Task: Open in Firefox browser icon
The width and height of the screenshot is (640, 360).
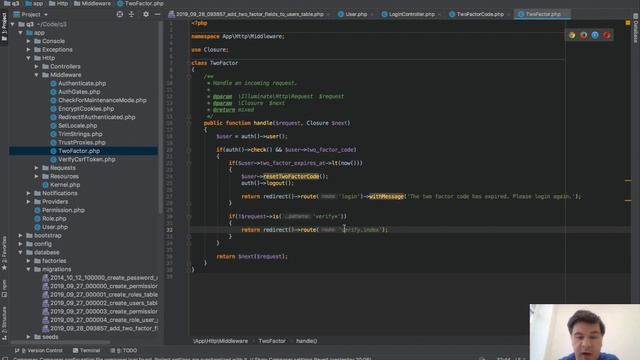Action: (584, 35)
